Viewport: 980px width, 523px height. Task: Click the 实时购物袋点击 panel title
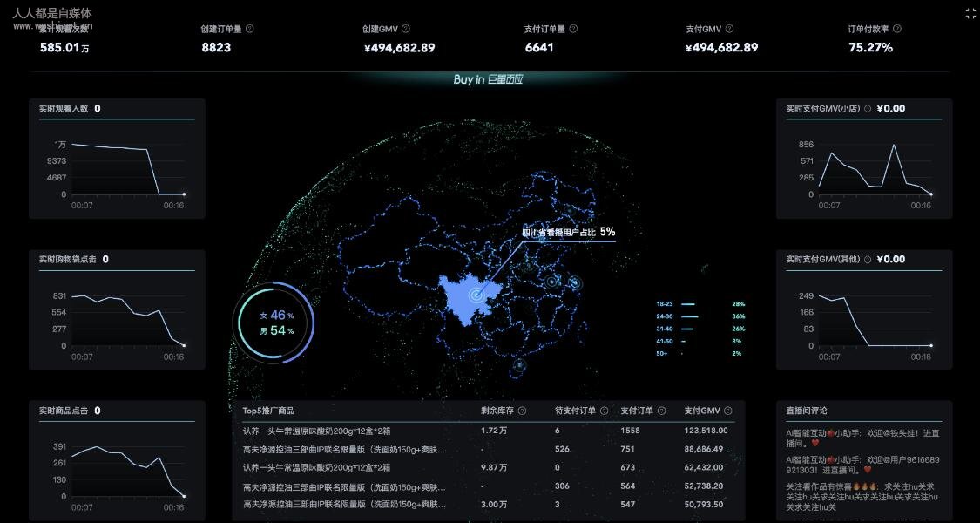[x=68, y=260]
